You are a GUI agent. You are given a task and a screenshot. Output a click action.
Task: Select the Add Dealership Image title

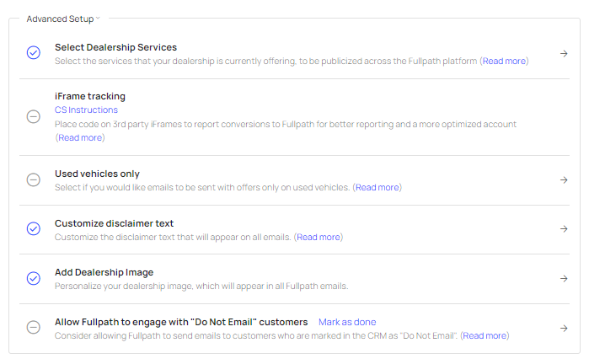click(x=104, y=272)
